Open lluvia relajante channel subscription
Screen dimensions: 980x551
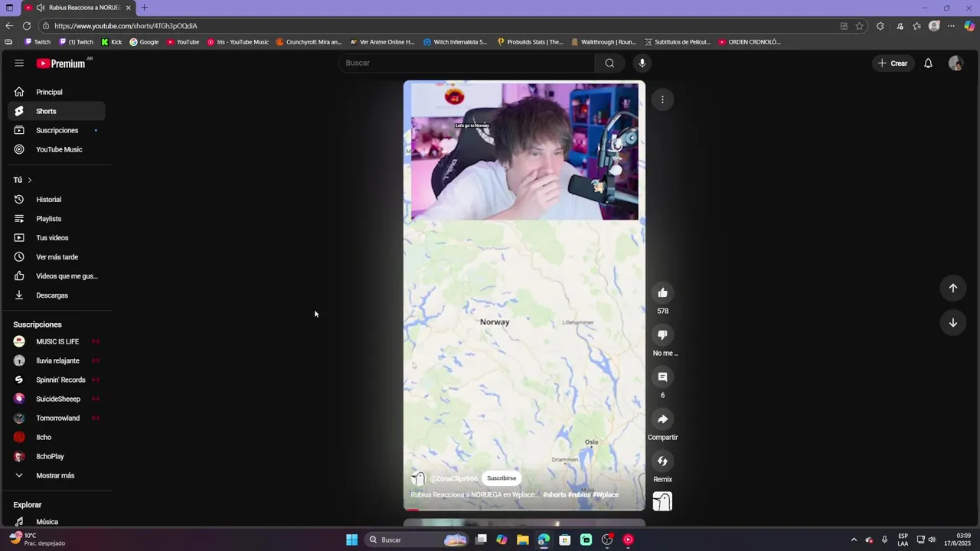pyautogui.click(x=57, y=360)
